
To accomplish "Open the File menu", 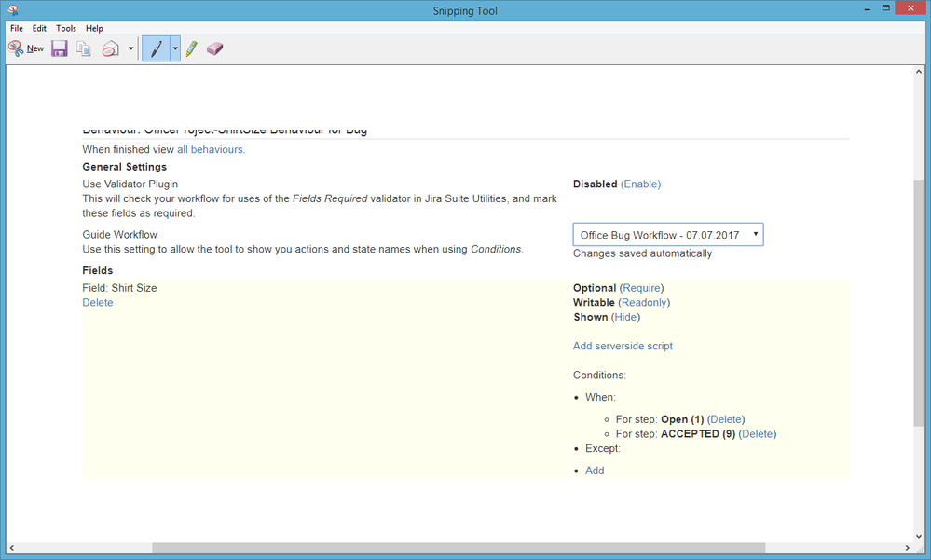I will 17,28.
